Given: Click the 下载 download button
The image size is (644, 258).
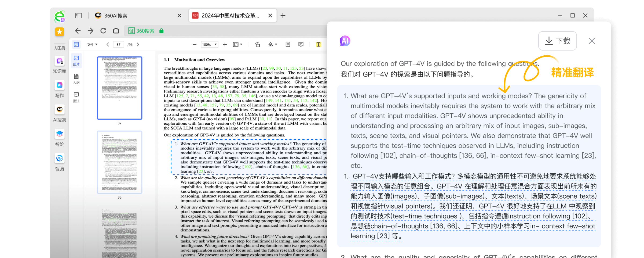Looking at the screenshot, I should click(x=557, y=41).
